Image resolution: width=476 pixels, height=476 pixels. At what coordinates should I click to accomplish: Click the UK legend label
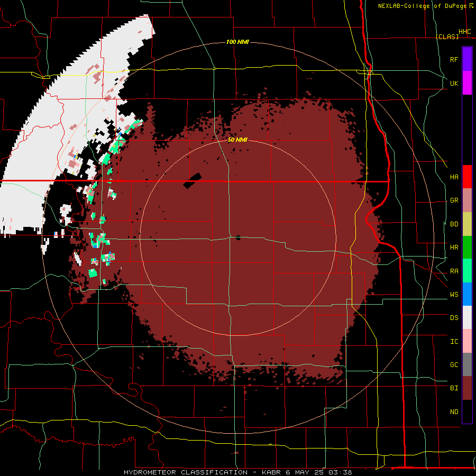click(x=454, y=83)
